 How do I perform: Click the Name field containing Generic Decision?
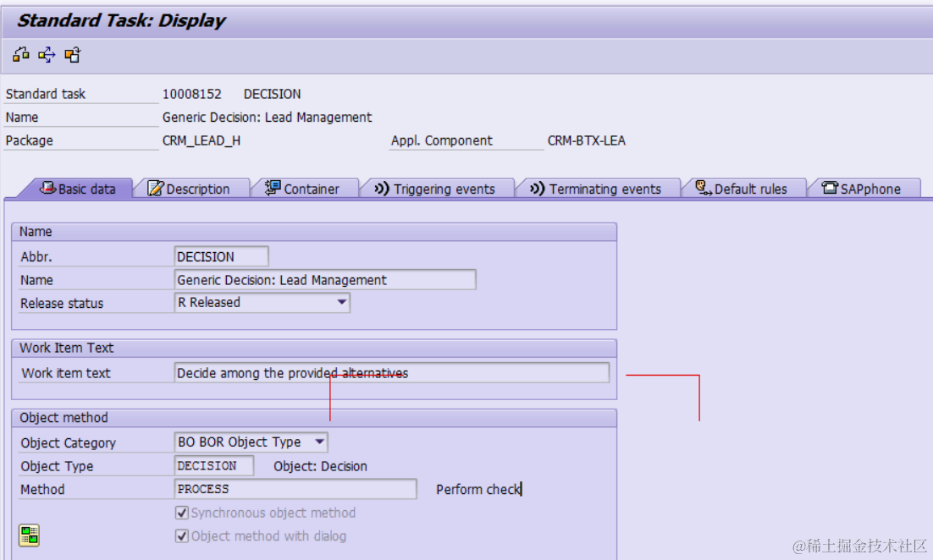coord(325,279)
